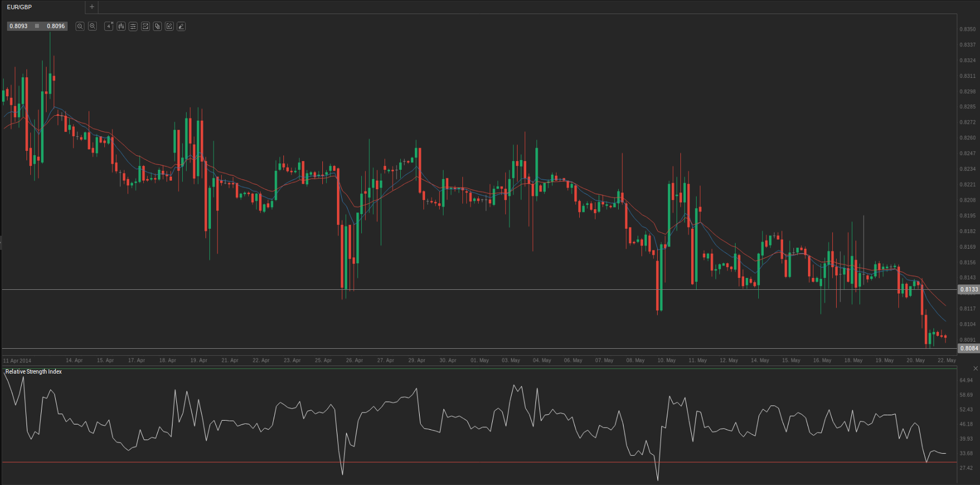The width and height of the screenshot is (980, 485).
Task: Click the copy chart template icon
Action: click(157, 26)
